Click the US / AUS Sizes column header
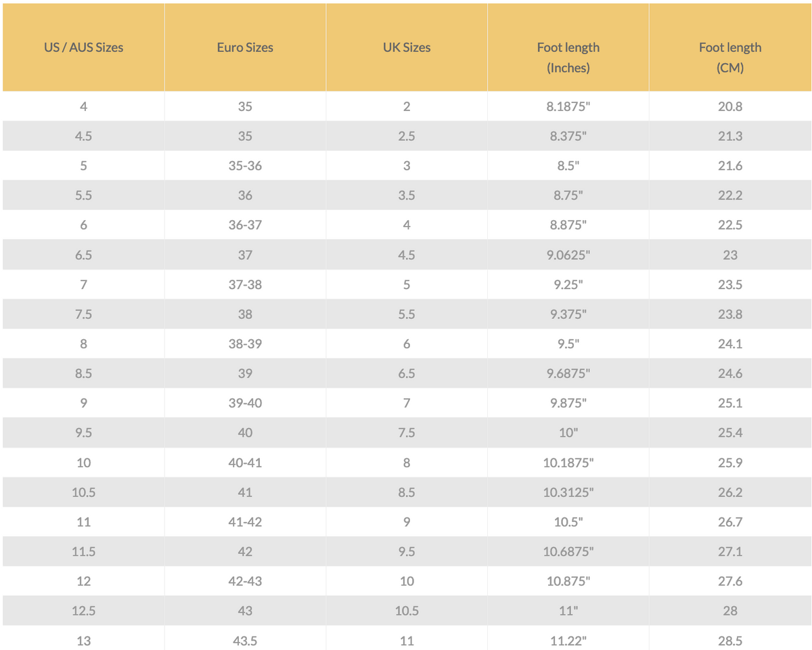Viewport: 812px width, 650px height. click(x=83, y=47)
